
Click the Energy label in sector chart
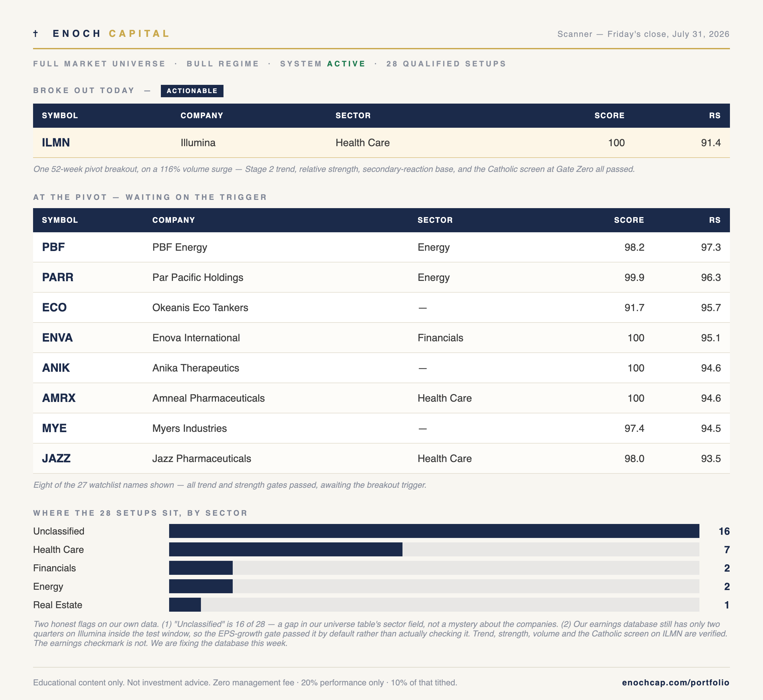tap(48, 586)
